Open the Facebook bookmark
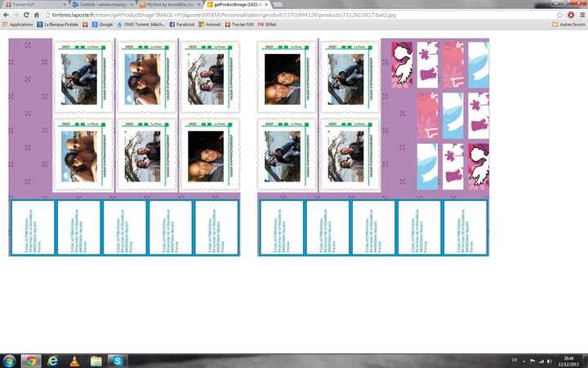Viewport: 588px width, 368px height. pyautogui.click(x=182, y=25)
